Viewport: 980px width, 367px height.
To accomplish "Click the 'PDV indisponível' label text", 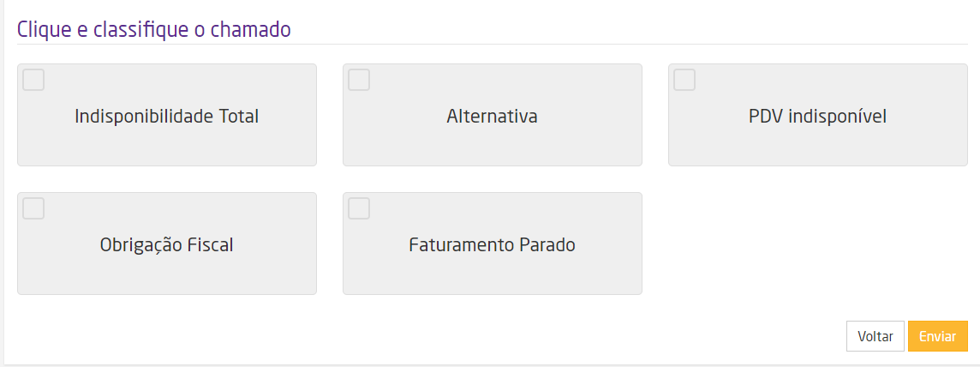I will point(817,116).
